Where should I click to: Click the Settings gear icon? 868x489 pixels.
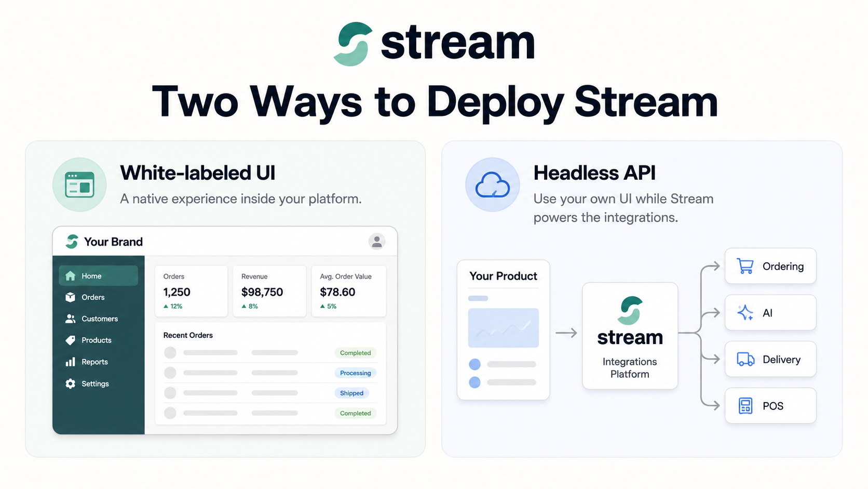(x=71, y=384)
